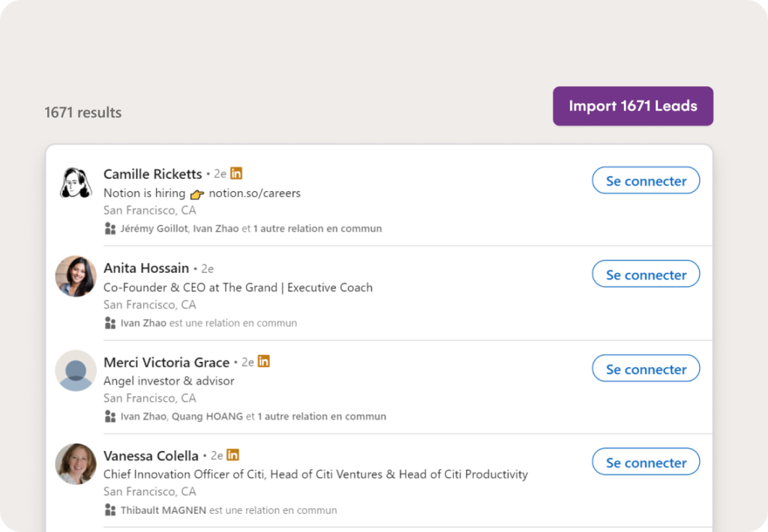The image size is (768, 532).
Task: Click mutual connections icon under Merci Victoria Grace
Action: [x=110, y=417]
